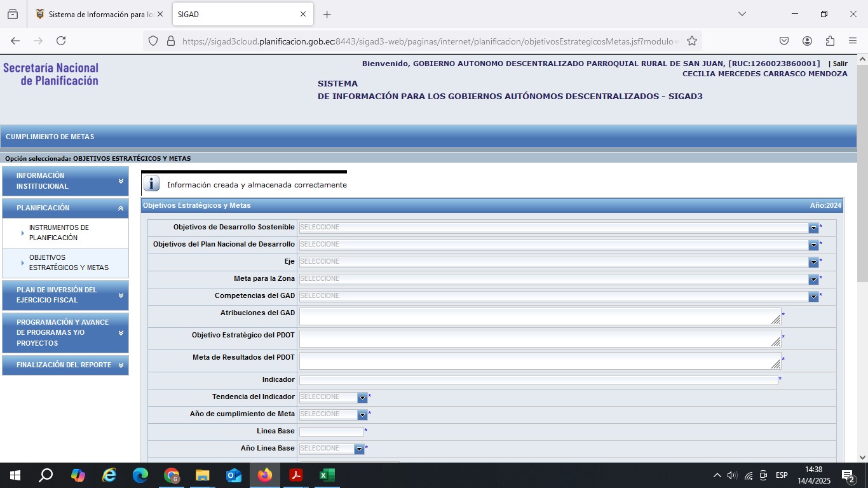Expand the Finalización del Reporte section
Viewport: 868px width, 488px height.
click(x=65, y=365)
